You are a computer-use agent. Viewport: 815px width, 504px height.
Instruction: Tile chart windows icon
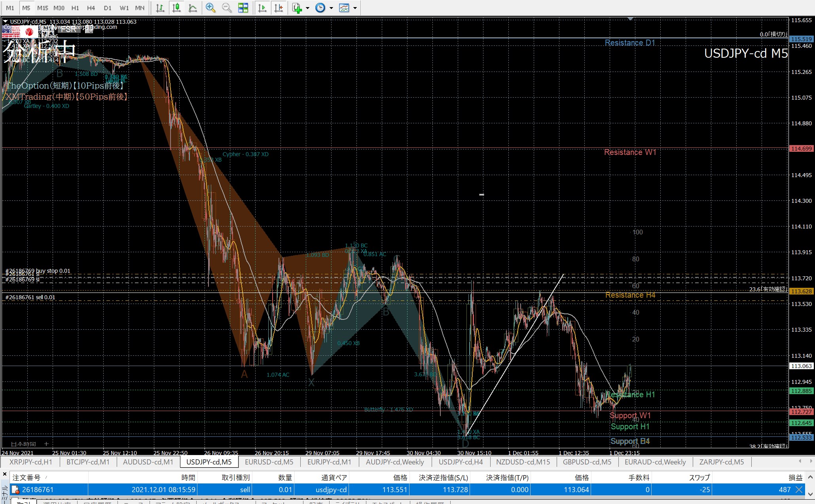tap(243, 8)
